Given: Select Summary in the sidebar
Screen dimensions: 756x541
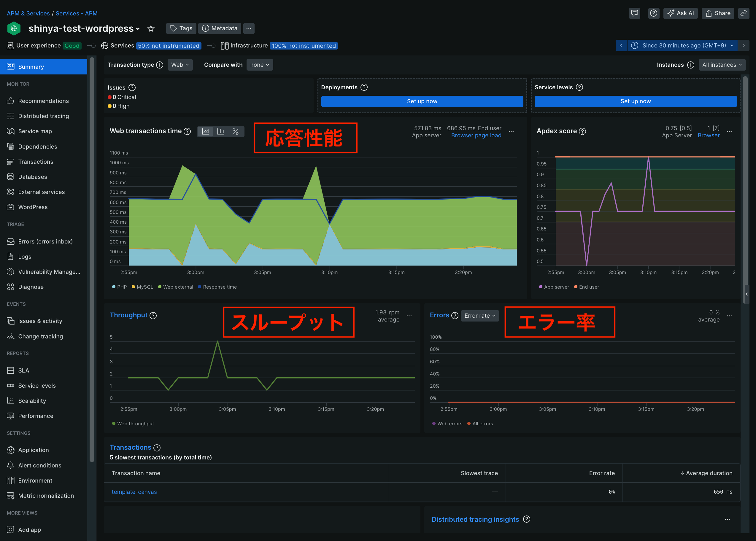Looking at the screenshot, I should coord(31,67).
